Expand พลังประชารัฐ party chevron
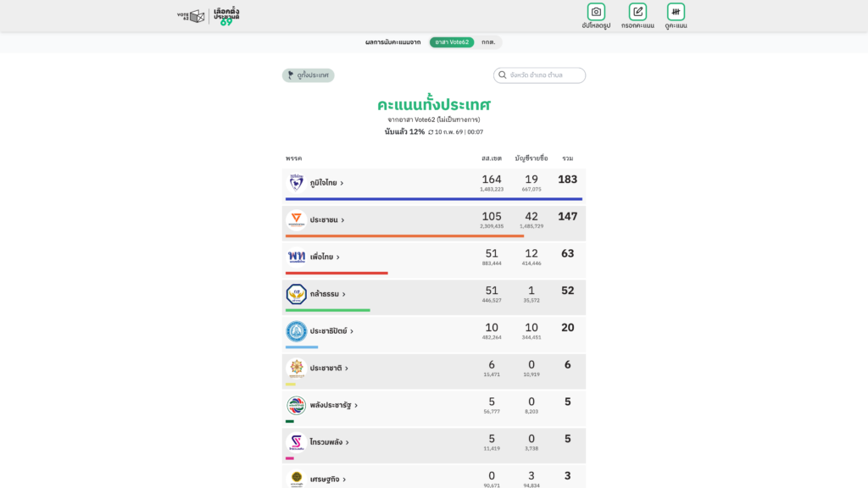This screenshot has width=868, height=488. [x=356, y=406]
